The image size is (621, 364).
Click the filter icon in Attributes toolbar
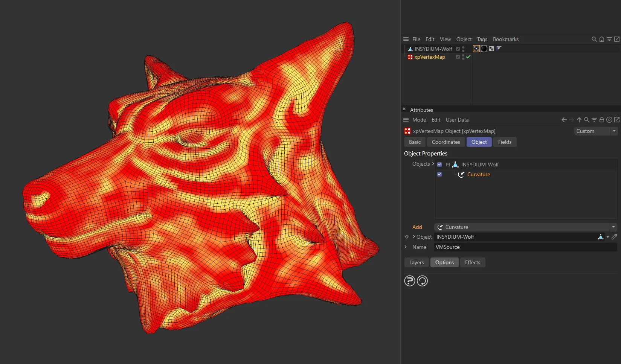594,120
